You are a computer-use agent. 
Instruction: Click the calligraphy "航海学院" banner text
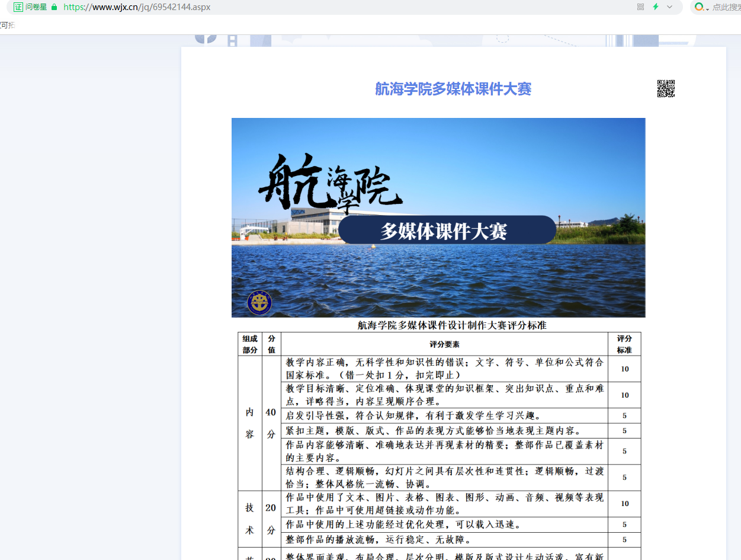coord(329,184)
